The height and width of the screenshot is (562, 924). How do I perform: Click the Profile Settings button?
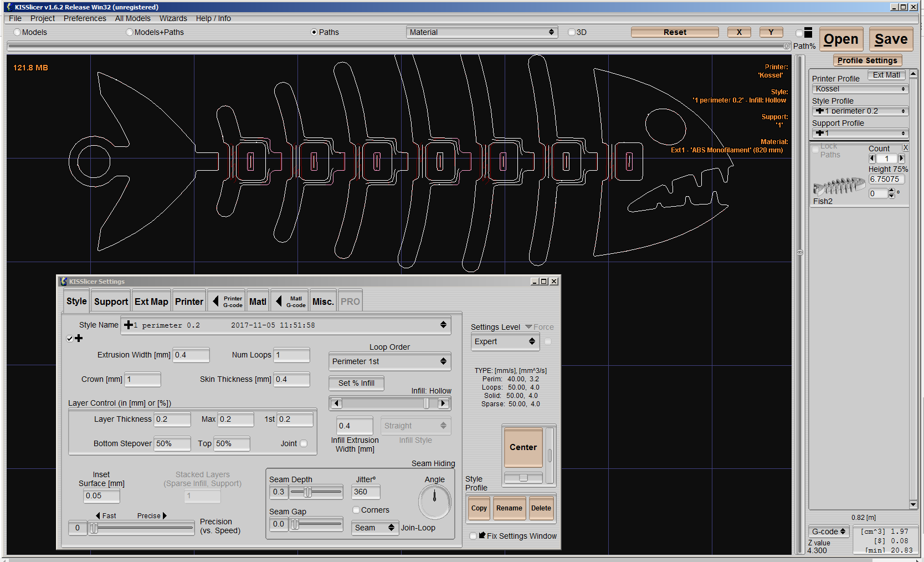point(867,60)
